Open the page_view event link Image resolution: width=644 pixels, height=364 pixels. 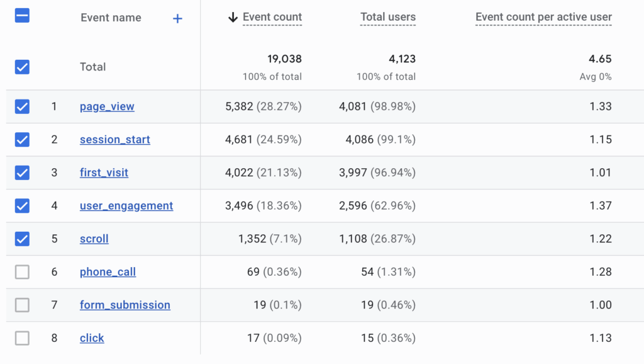[x=107, y=106]
